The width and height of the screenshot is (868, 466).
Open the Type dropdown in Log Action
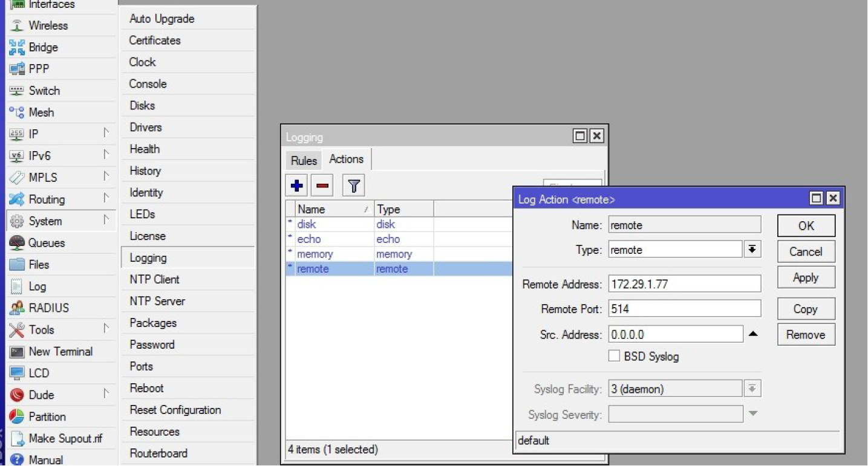coord(752,250)
